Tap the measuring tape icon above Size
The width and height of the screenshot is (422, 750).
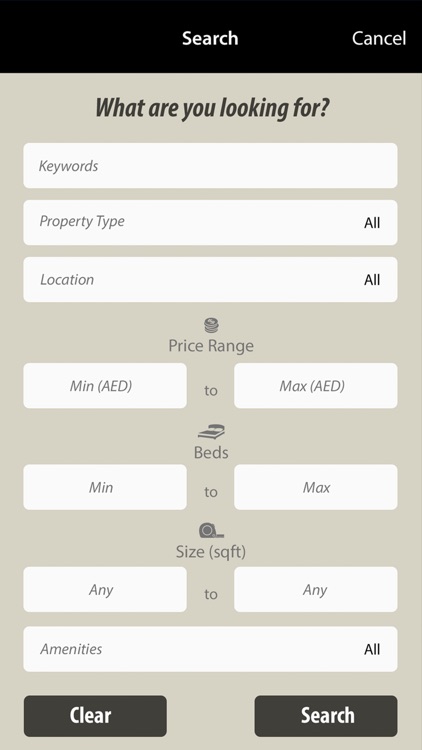[211, 530]
